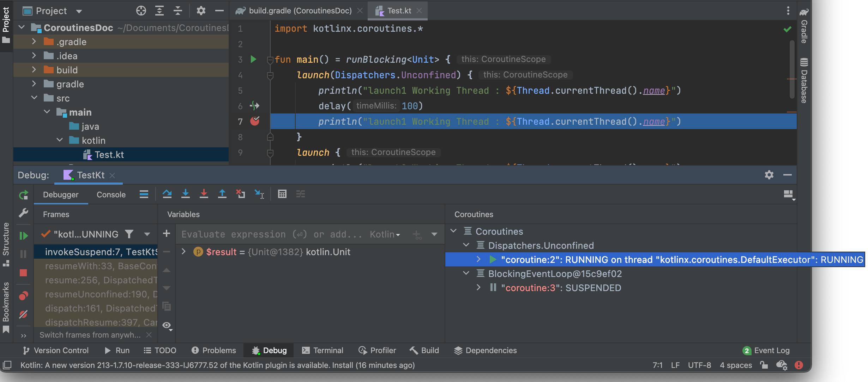This screenshot has height=382, width=868.
Task: Click the Evaluate Expression calculator icon
Action: 282,194
